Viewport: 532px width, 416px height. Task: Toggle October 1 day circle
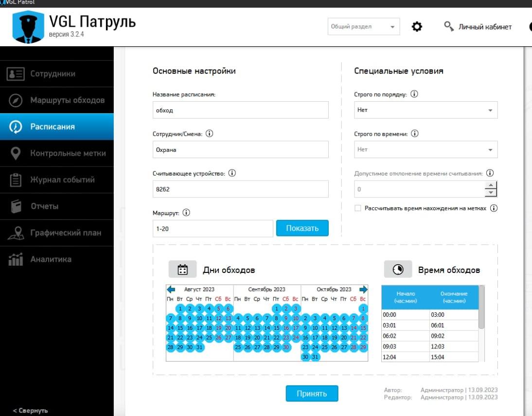(x=363, y=308)
